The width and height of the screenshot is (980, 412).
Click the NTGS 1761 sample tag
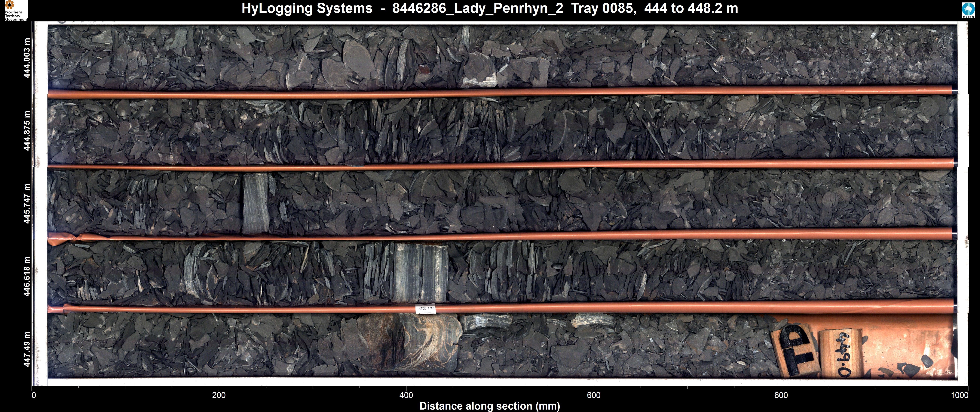426,309
